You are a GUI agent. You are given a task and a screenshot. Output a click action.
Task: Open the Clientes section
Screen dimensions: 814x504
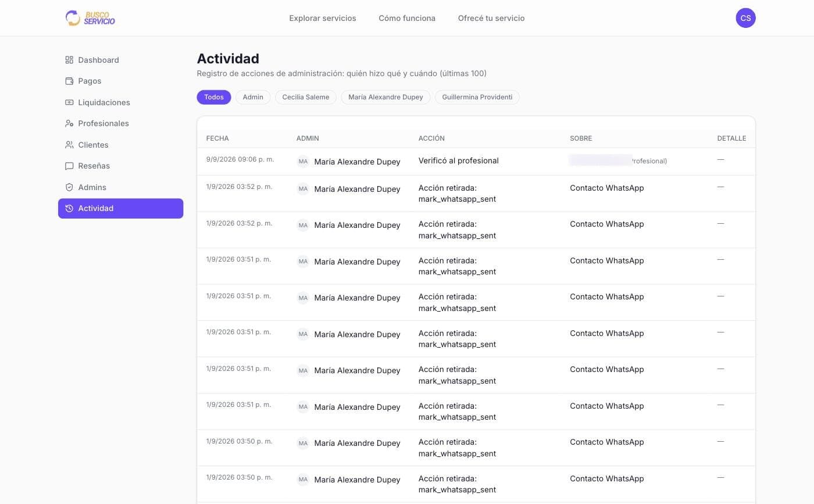click(120, 145)
